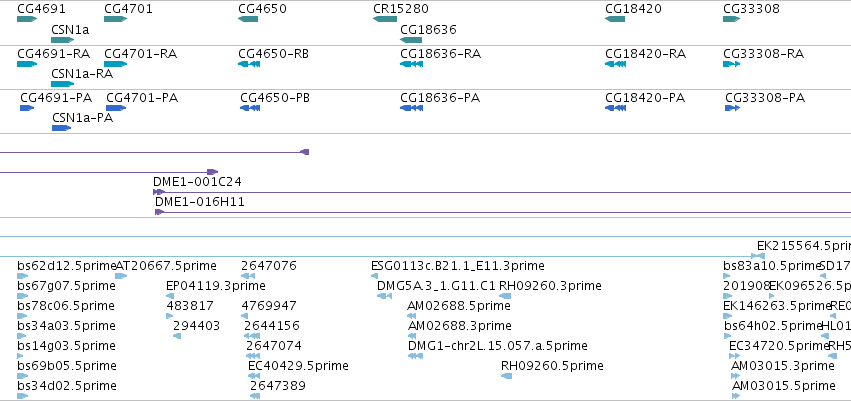The image size is (851, 401).
Task: Select the CSN1a-PA protein arrow
Action: click(61, 128)
